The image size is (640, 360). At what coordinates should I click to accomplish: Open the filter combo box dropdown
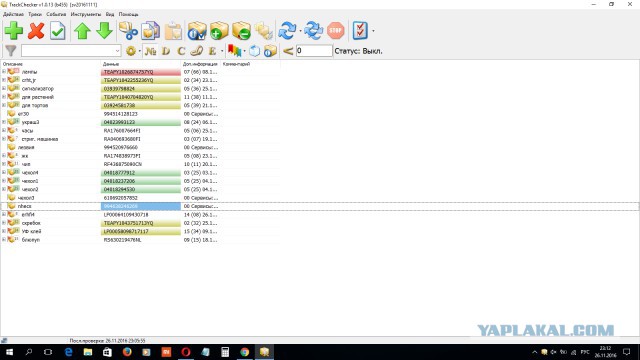pyautogui.click(x=117, y=51)
